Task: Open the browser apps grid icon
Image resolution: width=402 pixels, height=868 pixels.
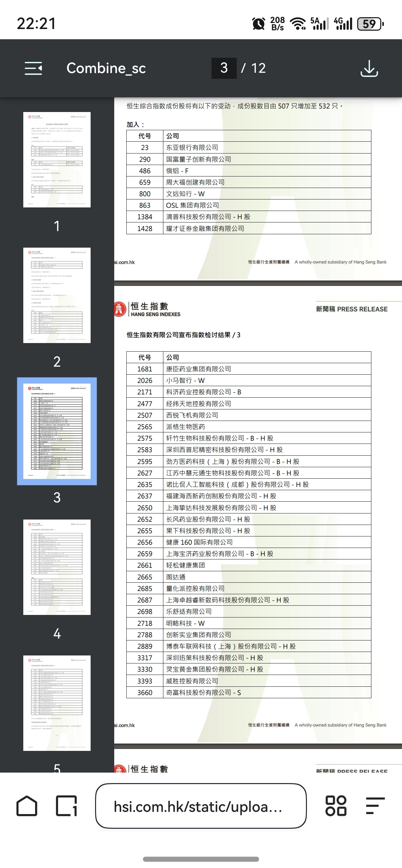Action: tap(336, 806)
